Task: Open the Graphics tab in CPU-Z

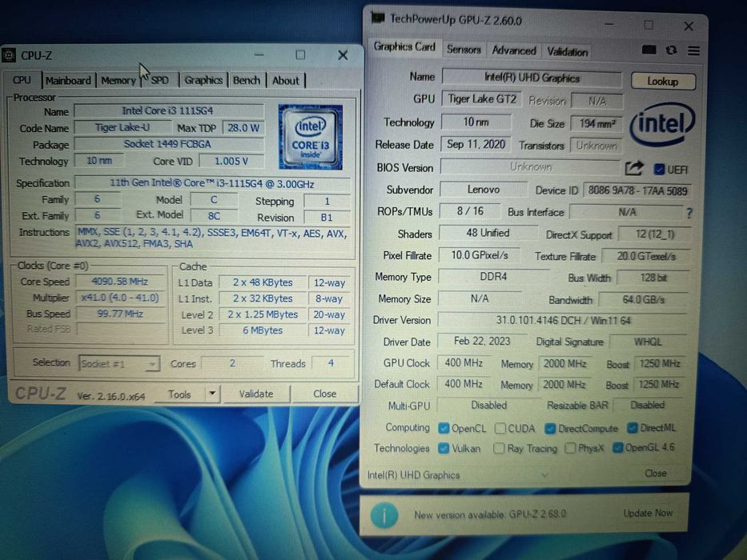Action: click(x=203, y=80)
